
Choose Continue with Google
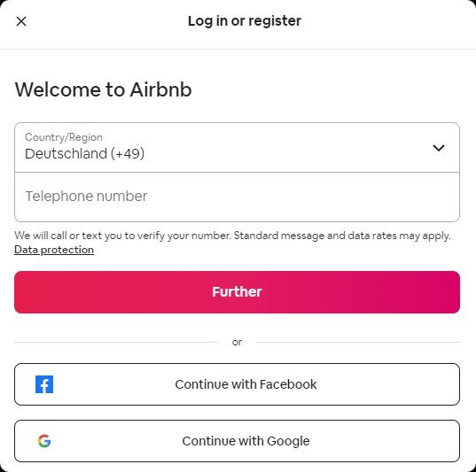pos(237,441)
